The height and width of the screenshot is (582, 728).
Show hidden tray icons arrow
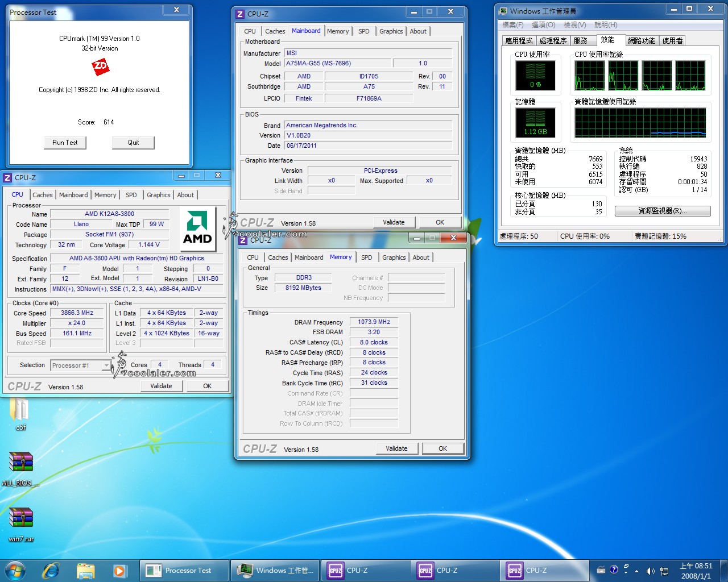point(636,571)
